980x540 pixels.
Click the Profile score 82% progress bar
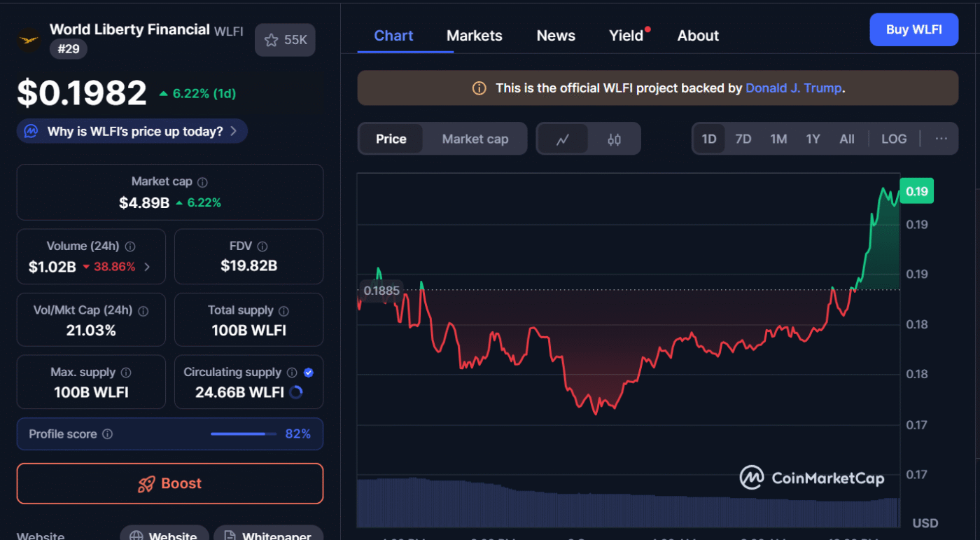coord(242,434)
